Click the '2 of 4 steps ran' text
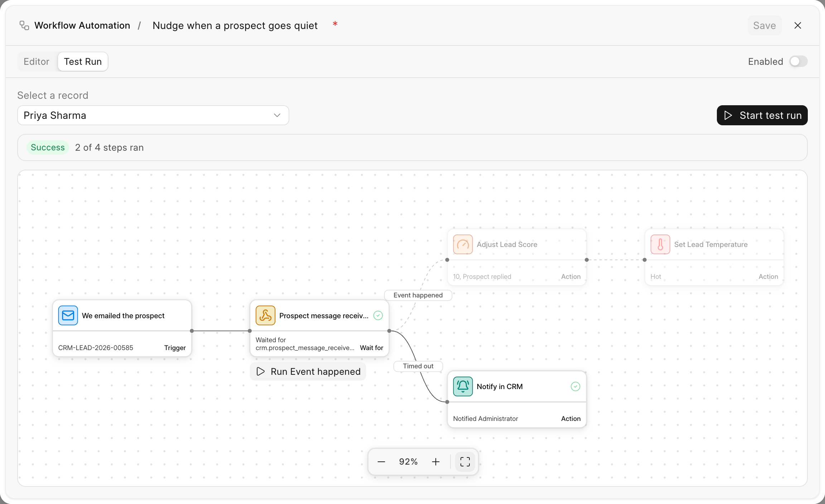 pos(109,147)
